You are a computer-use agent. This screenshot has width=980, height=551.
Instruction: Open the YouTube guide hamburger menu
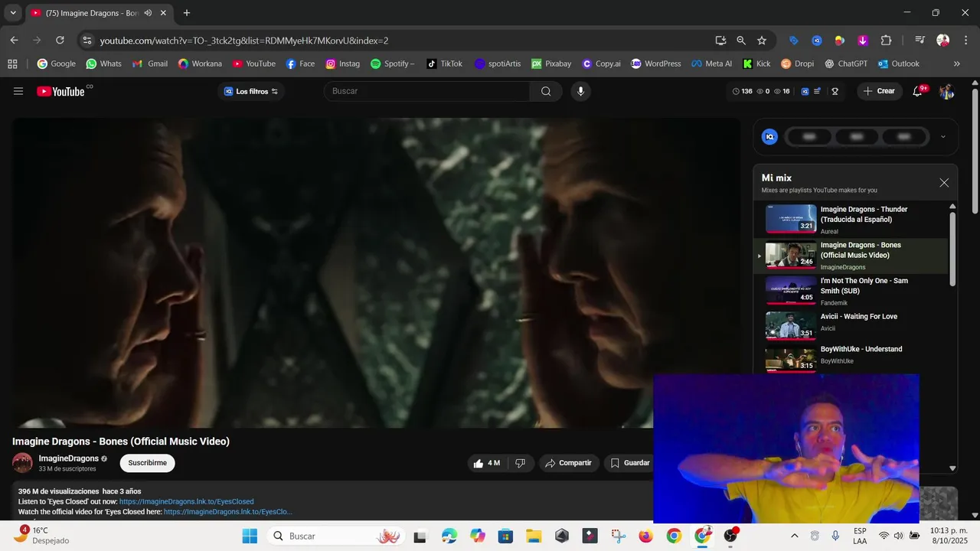click(x=18, y=91)
